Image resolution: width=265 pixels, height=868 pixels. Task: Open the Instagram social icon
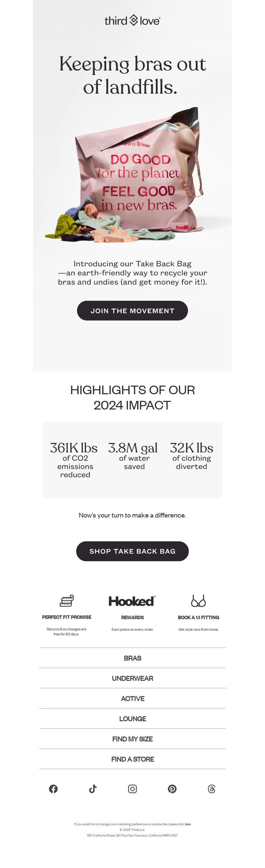pos(132,789)
